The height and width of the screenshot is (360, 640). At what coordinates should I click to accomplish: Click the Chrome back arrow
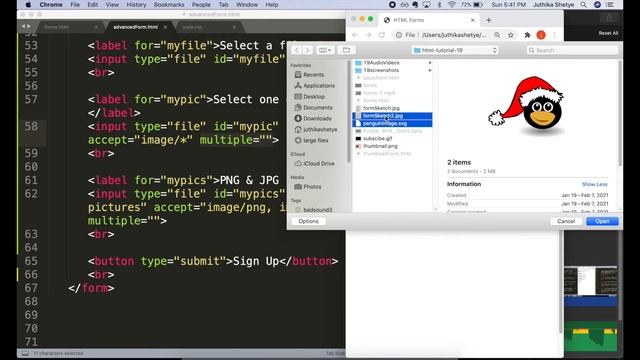pos(355,35)
